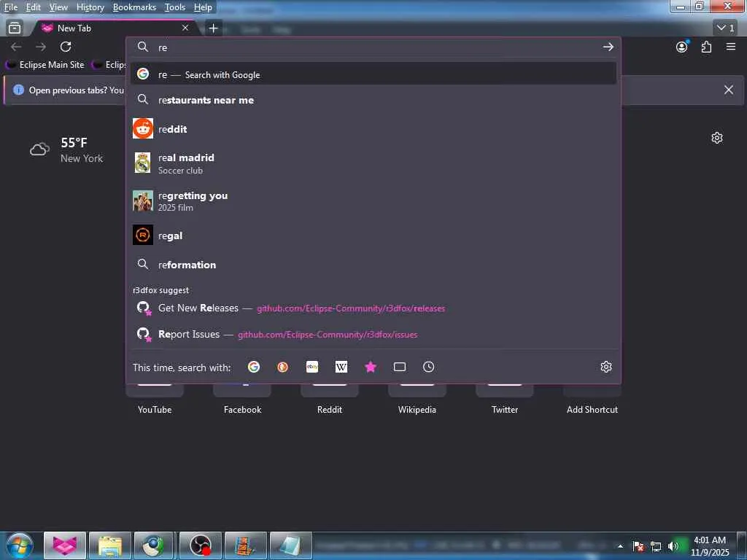Select the regal suggestion row
The image size is (747, 560).
click(373, 236)
